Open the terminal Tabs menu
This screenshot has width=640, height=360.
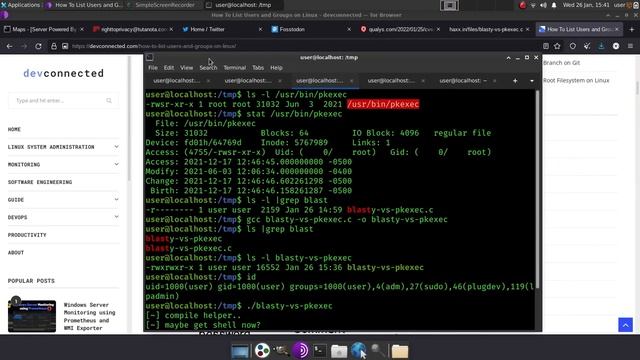coord(258,68)
